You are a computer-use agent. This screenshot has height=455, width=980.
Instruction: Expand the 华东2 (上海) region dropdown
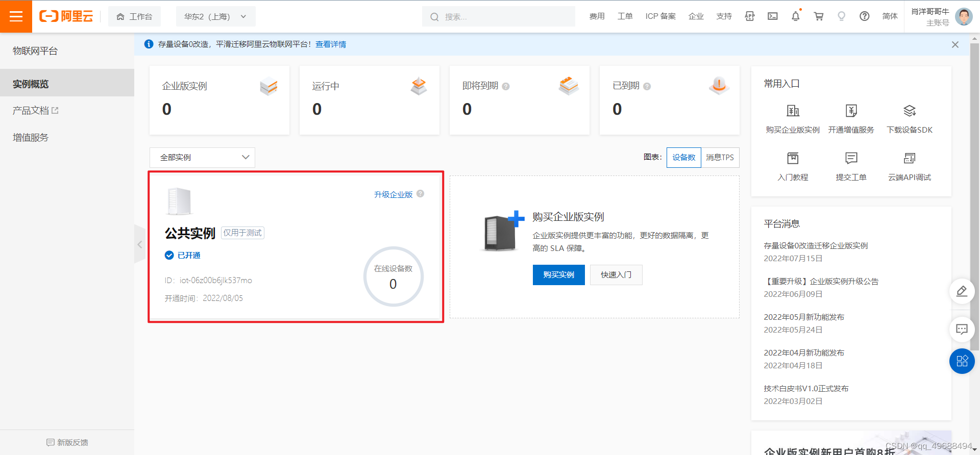click(215, 16)
